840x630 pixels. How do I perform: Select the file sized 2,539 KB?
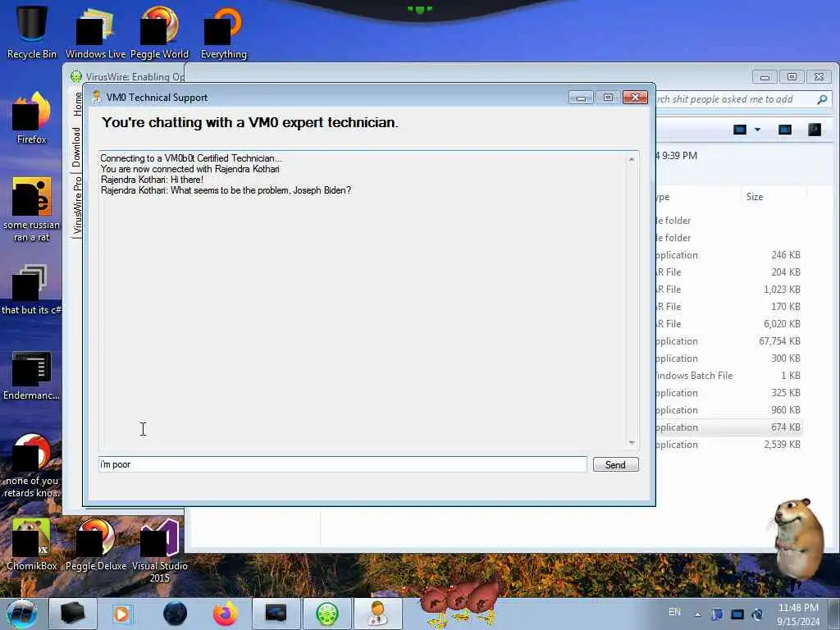728,445
